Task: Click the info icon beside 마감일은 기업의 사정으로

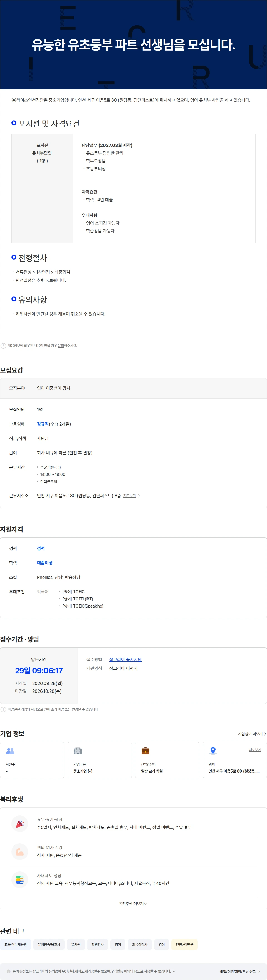Action: click(3, 709)
